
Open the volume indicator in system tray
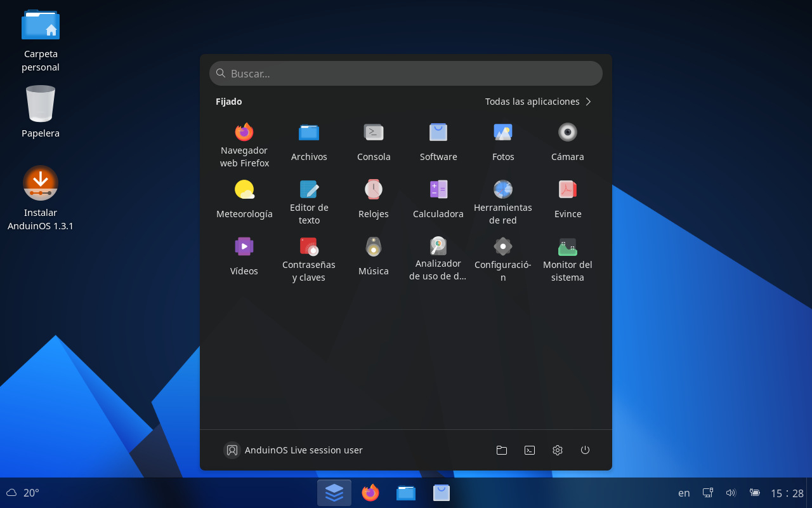point(731,493)
